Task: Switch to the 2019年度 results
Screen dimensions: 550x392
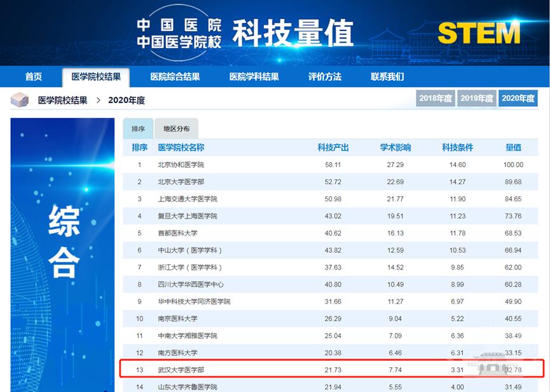Action: tap(477, 98)
